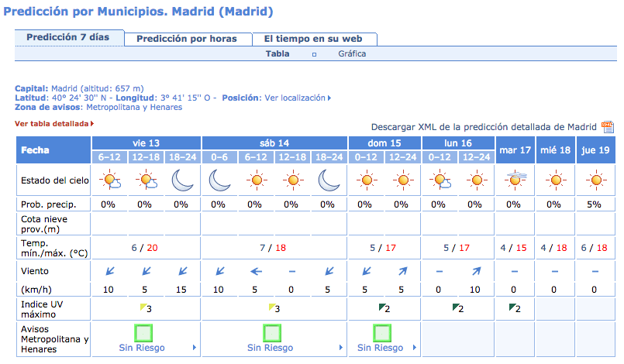Click green warning square under vie 13
The image size is (624, 364).
click(x=143, y=333)
